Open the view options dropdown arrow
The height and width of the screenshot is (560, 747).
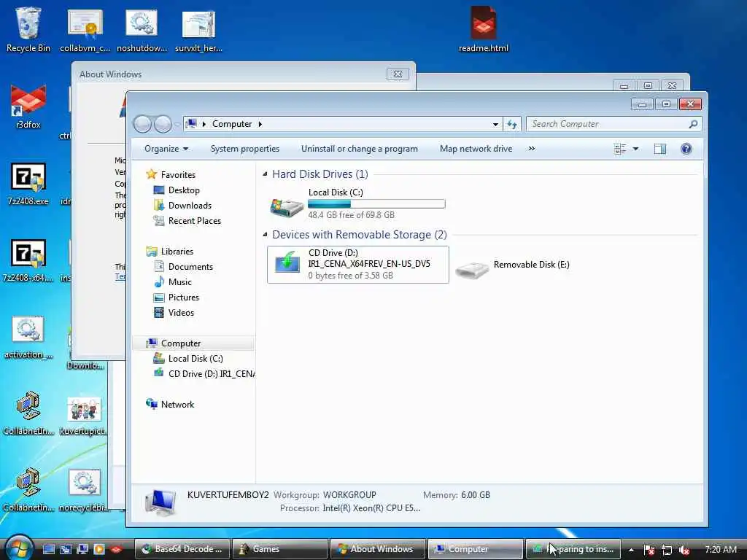coord(635,149)
